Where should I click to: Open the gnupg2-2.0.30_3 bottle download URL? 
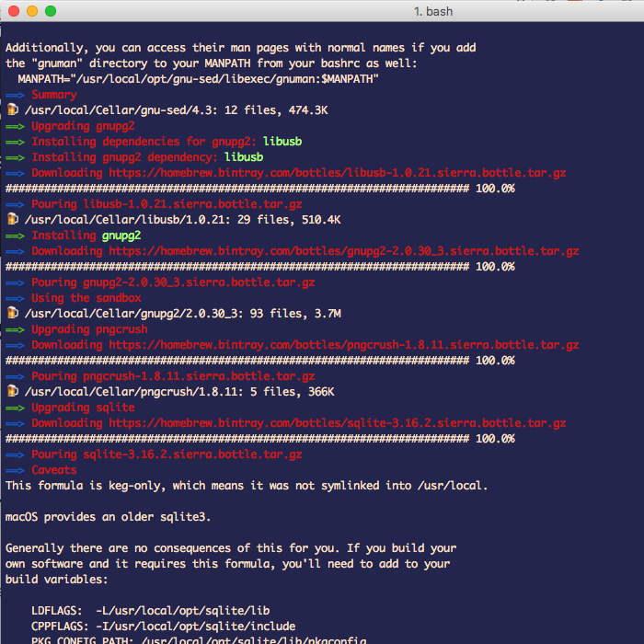[343, 251]
